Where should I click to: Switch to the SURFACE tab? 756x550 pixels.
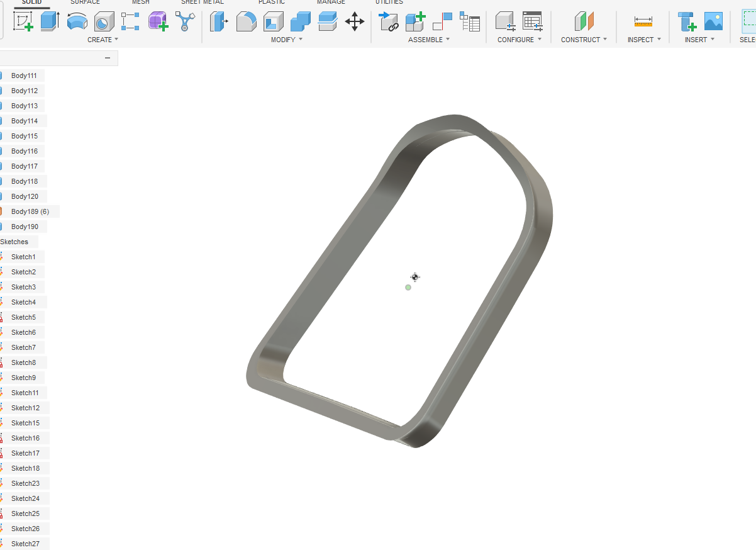84,3
